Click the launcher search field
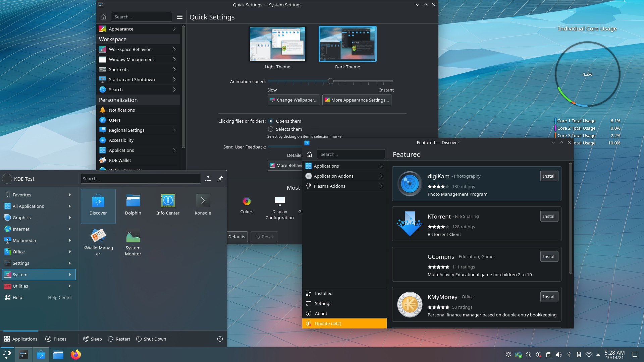 [x=141, y=179]
